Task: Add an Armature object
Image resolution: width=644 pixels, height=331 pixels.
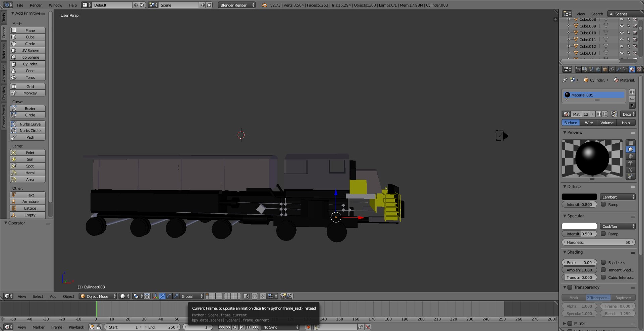Action: [28, 202]
